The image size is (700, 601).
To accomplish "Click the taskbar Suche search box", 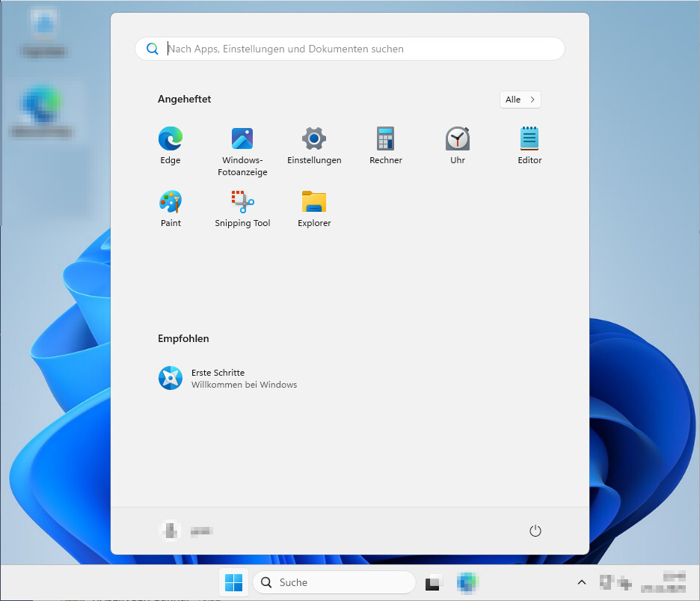I will (x=334, y=582).
